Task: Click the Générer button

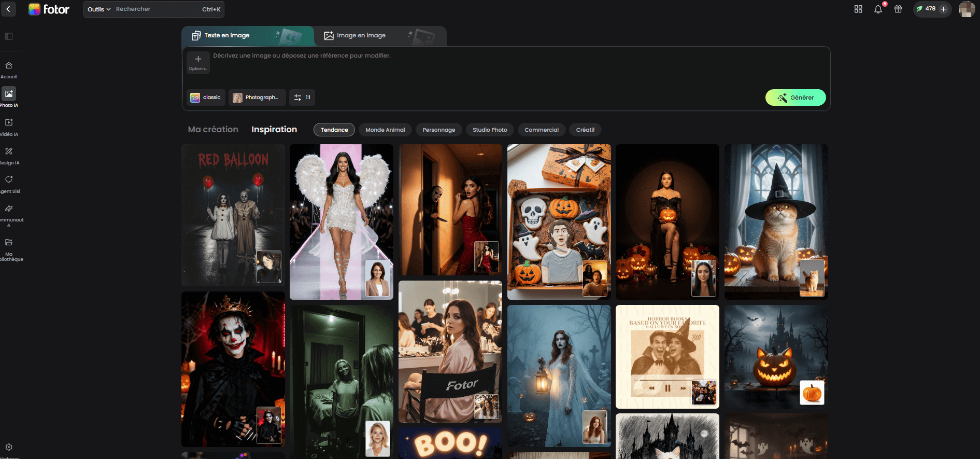Action: click(x=795, y=98)
